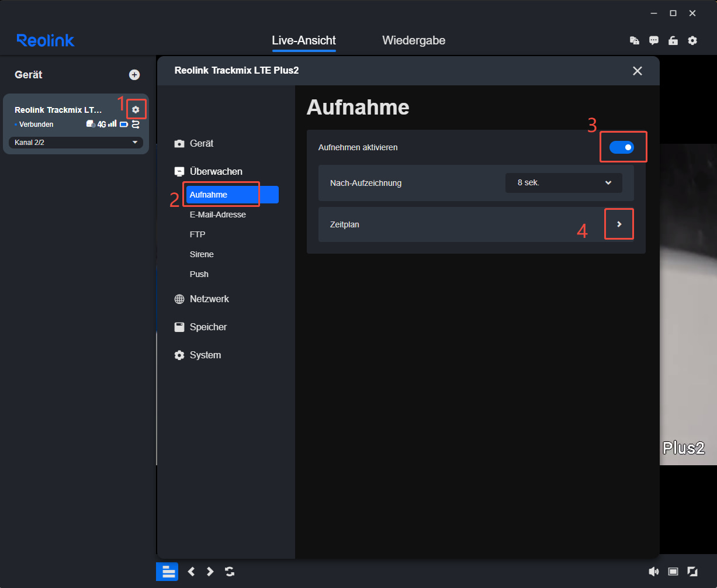Viewport: 717px width, 588px height.
Task: Add a new device with the plus icon
Action: (134, 75)
